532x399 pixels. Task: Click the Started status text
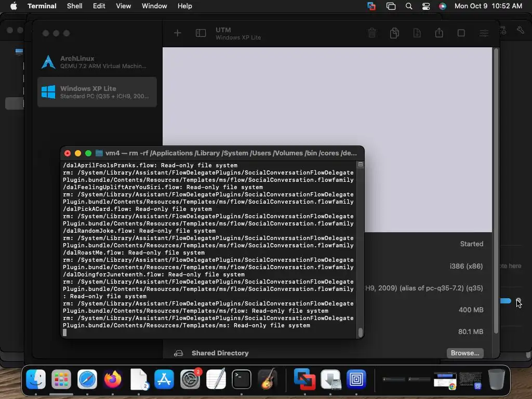point(472,244)
